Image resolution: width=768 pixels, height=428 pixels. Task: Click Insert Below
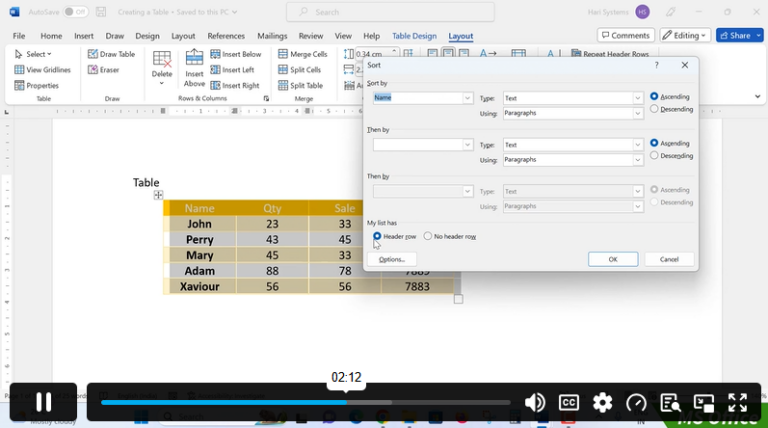click(236, 54)
